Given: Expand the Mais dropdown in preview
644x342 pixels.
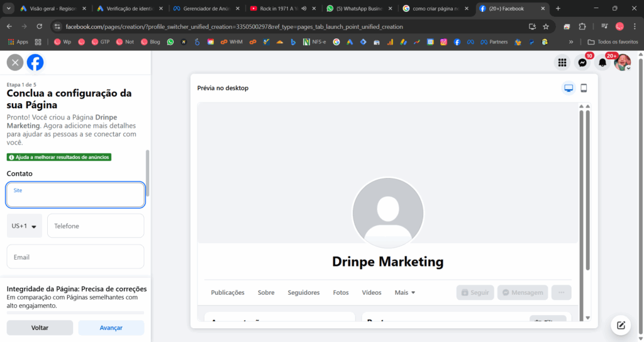Looking at the screenshot, I should click(x=405, y=292).
